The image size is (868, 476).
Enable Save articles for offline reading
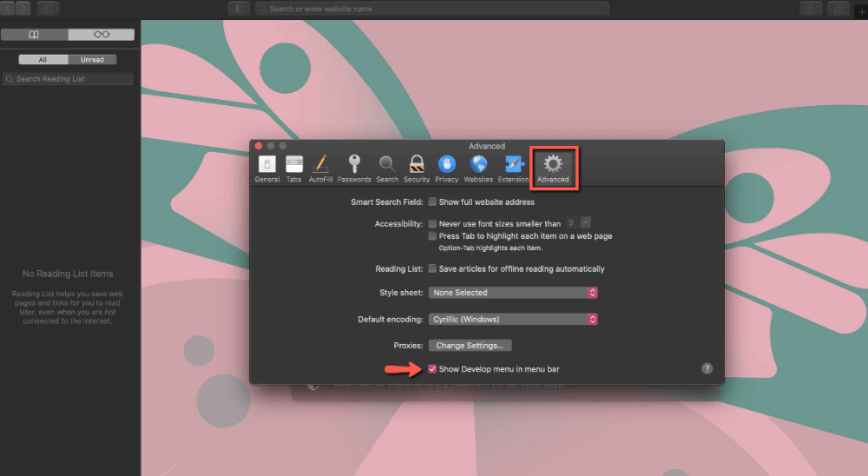point(432,268)
